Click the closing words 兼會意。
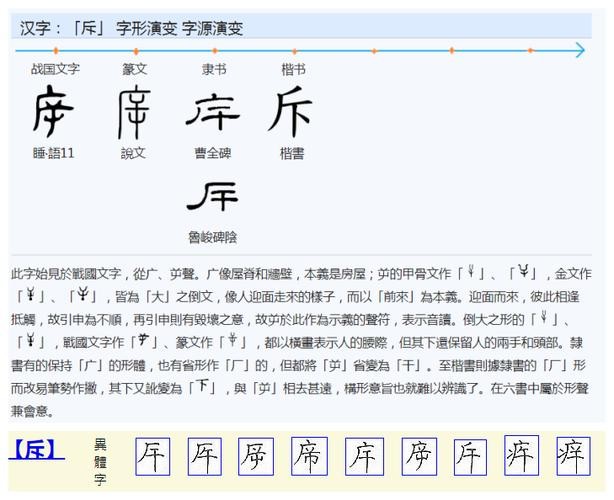The width and height of the screenshot is (614, 500). tap(33, 412)
